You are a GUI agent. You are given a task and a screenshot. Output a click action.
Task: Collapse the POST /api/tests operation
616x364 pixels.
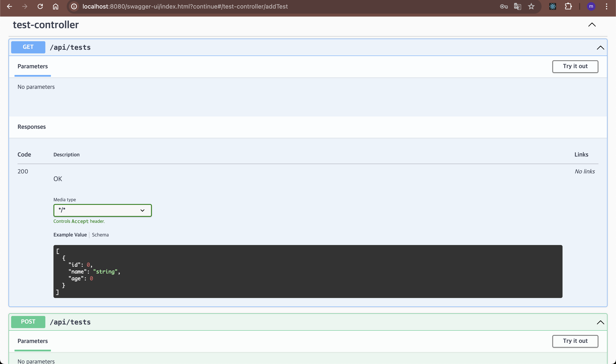(600, 322)
